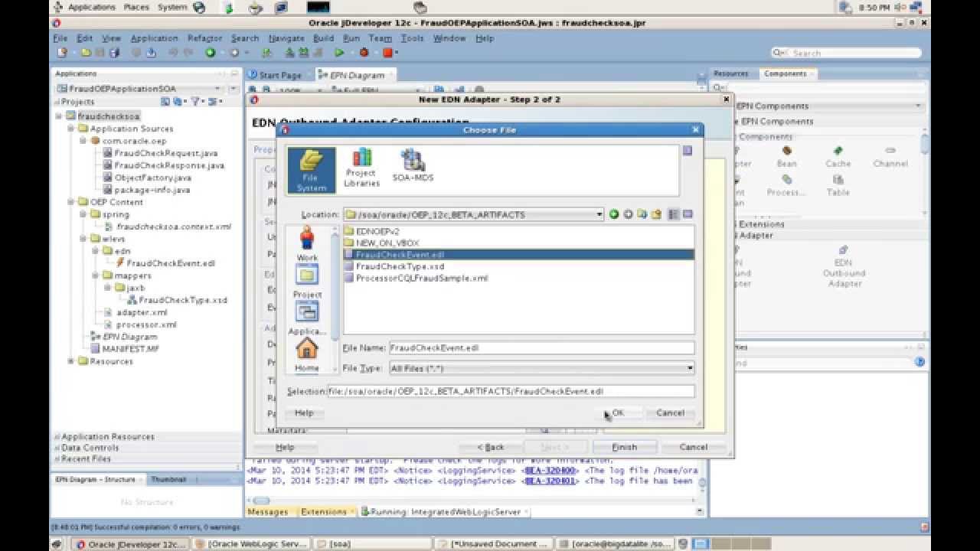Collapse the wlevs folder node

pos(83,239)
